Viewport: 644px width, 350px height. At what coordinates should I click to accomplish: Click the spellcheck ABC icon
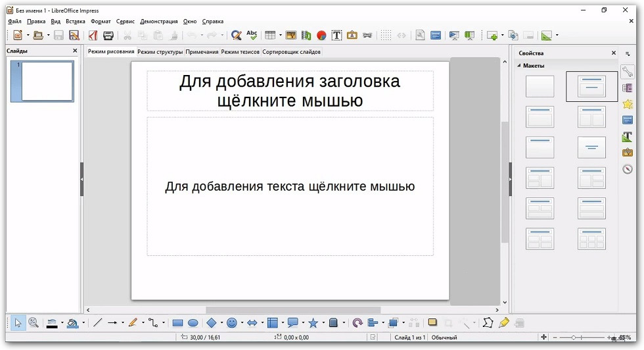[252, 36]
